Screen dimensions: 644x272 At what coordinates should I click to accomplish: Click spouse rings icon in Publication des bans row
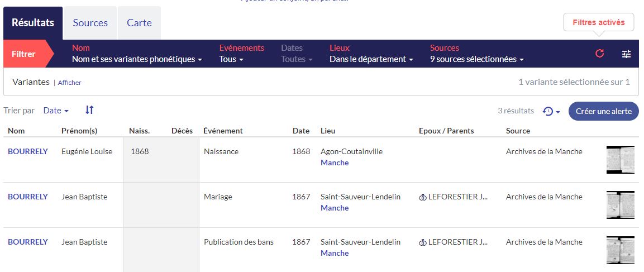(423, 242)
